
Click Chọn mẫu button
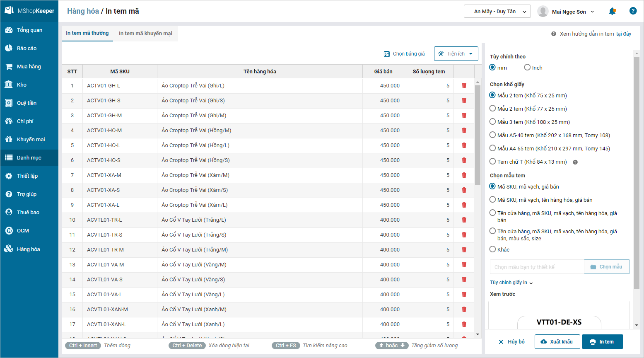pyautogui.click(x=607, y=267)
